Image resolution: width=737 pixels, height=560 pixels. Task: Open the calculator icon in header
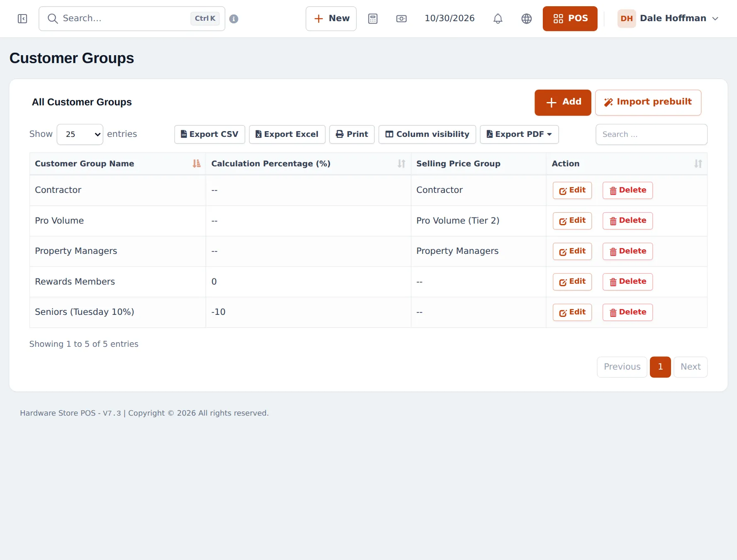tap(373, 19)
